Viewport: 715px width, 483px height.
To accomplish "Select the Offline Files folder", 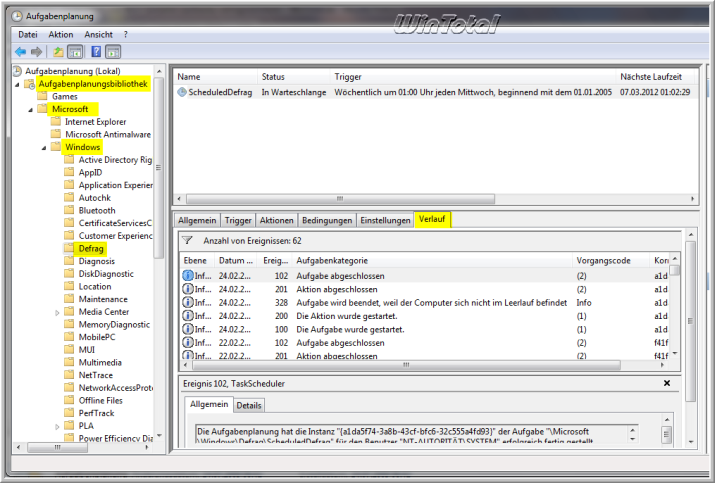I will 100,400.
